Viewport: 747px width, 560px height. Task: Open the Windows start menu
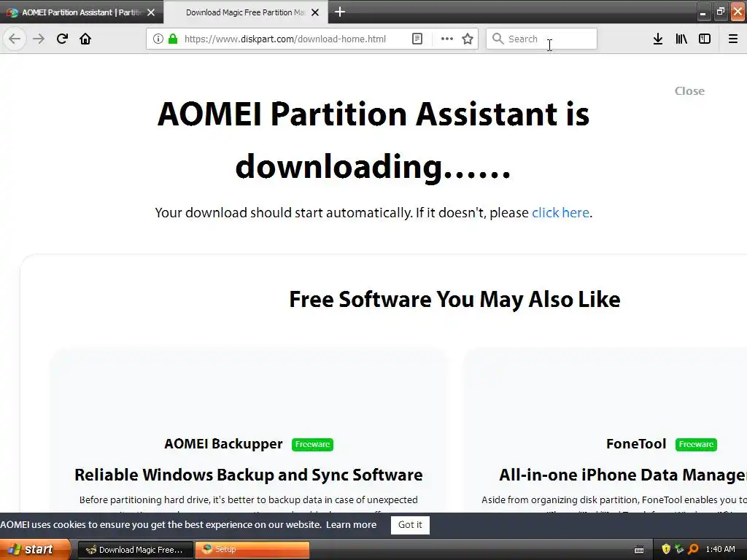pyautogui.click(x=35, y=550)
